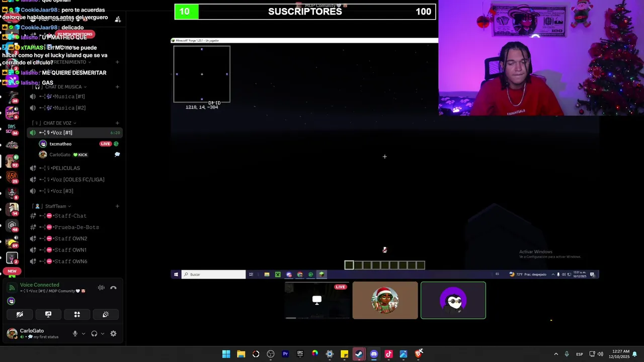The image size is (644, 362).
Task: Open noise suppression waveform icon
Action: (x=101, y=288)
